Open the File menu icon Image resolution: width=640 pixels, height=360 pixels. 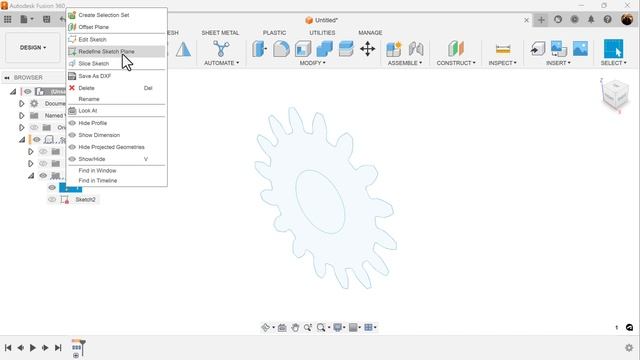click(x=26, y=19)
